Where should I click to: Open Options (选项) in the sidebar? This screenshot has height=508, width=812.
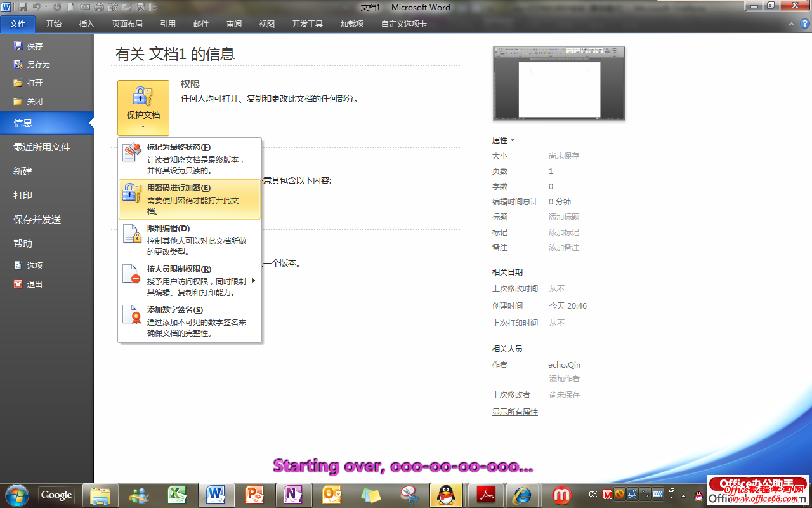point(34,266)
